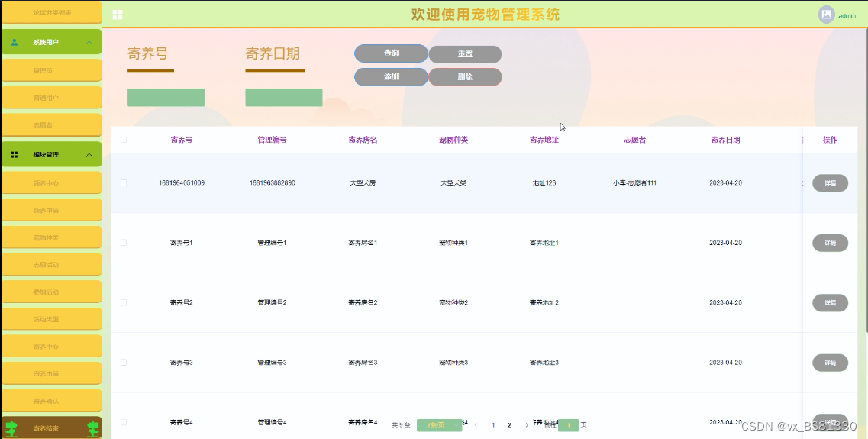Click the cell 宠物种类1
The width and height of the screenshot is (868, 439).
tap(453, 243)
